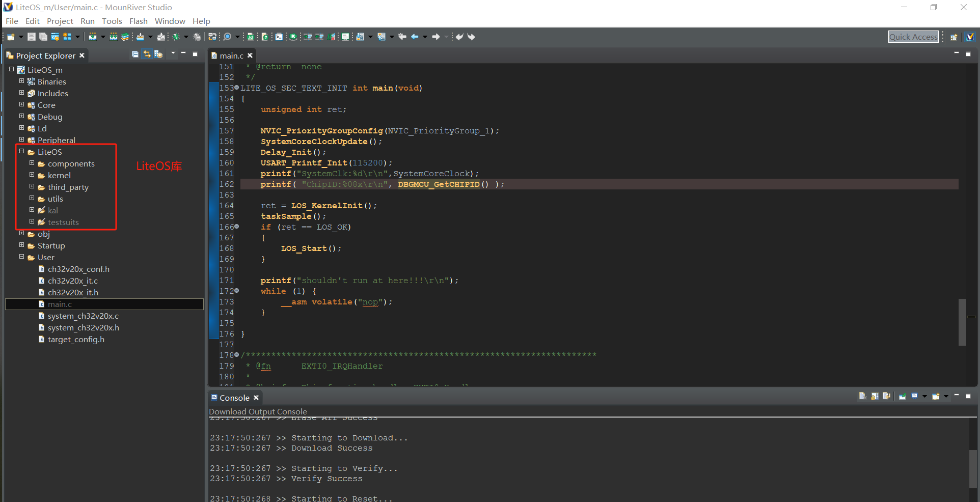Toggle fold marker at line 178
The width and height of the screenshot is (980, 502).
pos(236,355)
